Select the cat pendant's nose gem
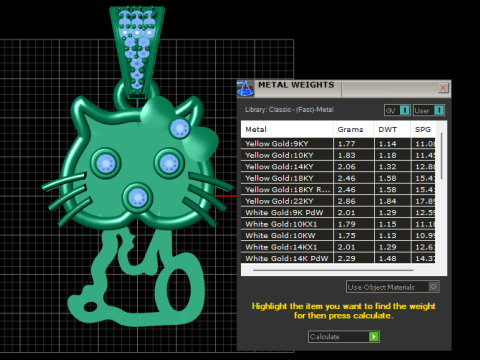The width and height of the screenshot is (480, 360). pos(138,197)
